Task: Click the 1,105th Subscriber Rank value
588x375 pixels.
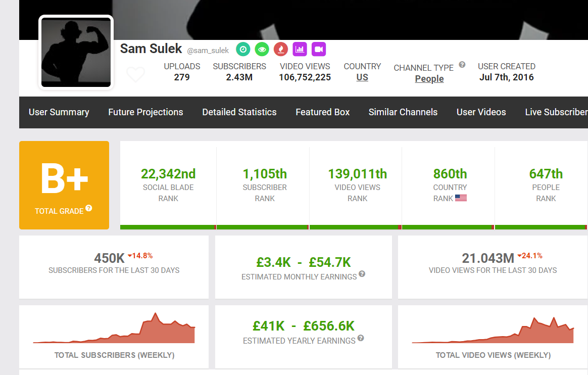Action: (x=265, y=174)
